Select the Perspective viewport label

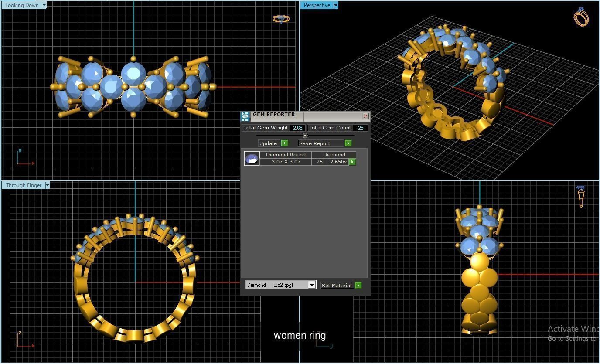[x=317, y=5]
